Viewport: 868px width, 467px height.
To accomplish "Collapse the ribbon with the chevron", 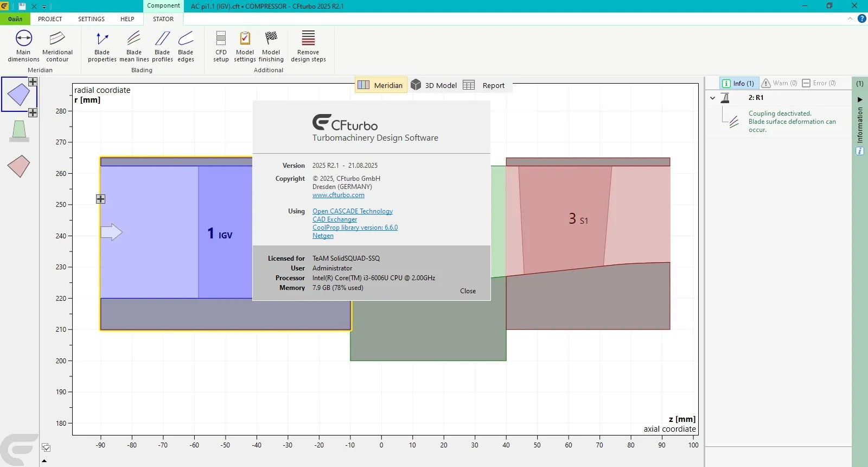I will (x=850, y=18).
